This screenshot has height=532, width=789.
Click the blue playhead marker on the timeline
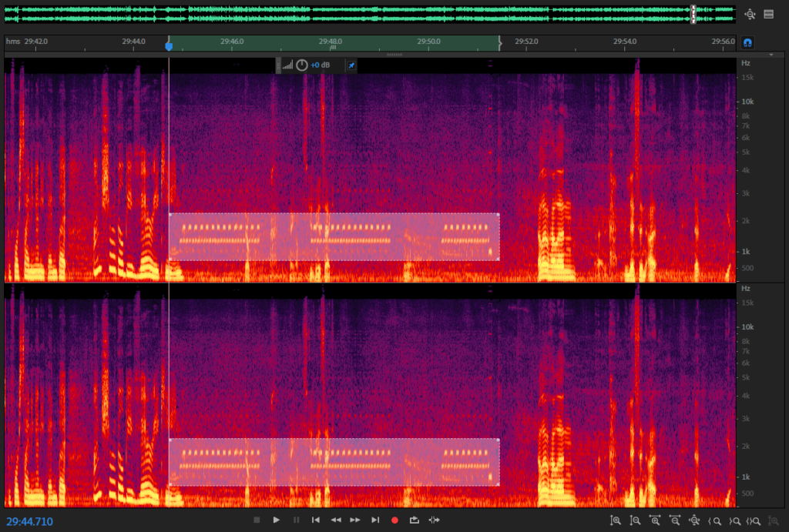(x=170, y=45)
